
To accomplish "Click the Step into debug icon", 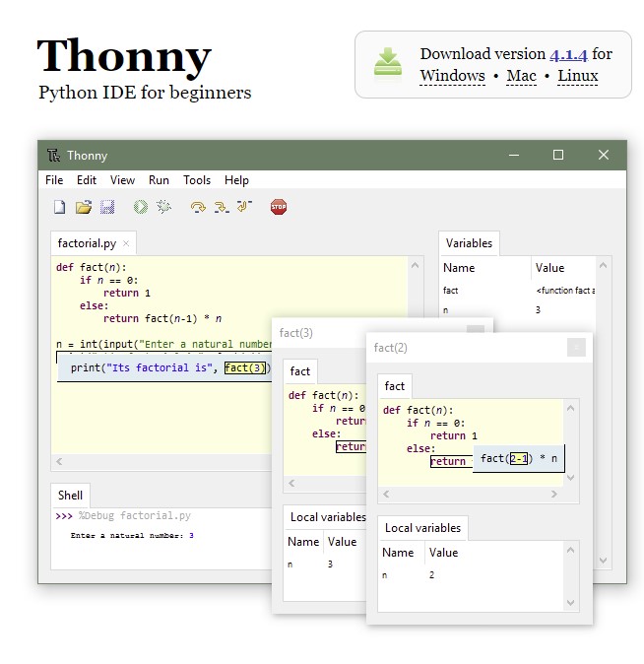I will (222, 207).
